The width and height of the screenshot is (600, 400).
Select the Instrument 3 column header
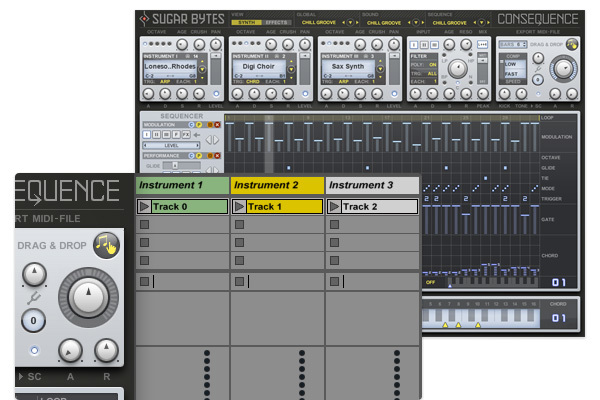(372, 185)
